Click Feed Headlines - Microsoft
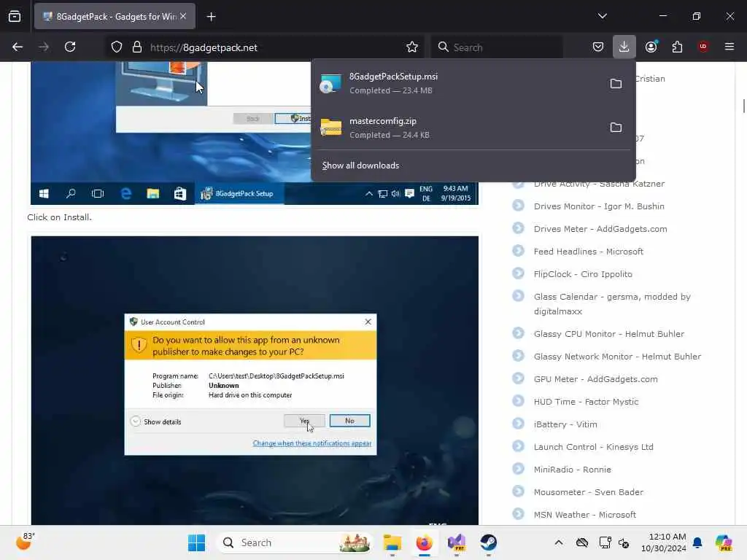Screen dimensions: 747x560 pos(589,252)
